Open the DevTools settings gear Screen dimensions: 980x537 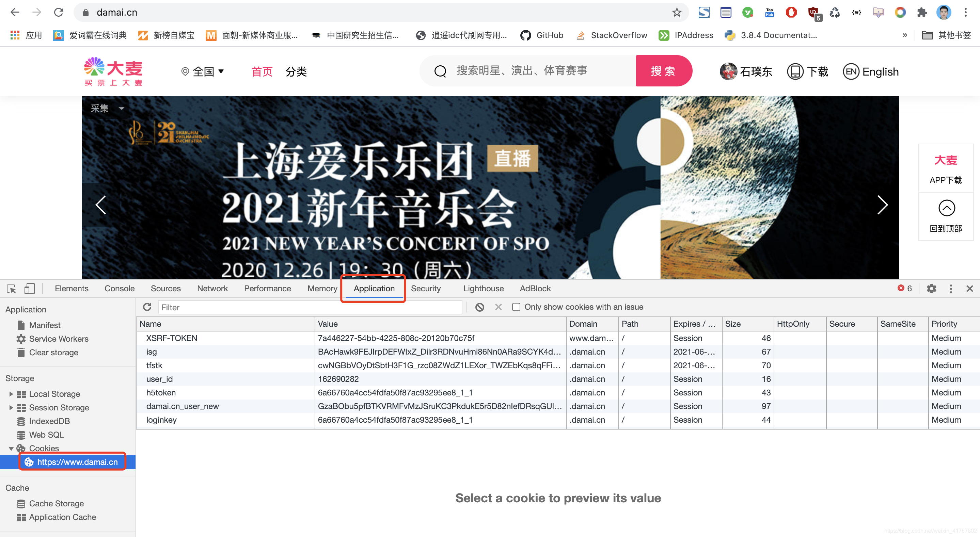pos(932,288)
